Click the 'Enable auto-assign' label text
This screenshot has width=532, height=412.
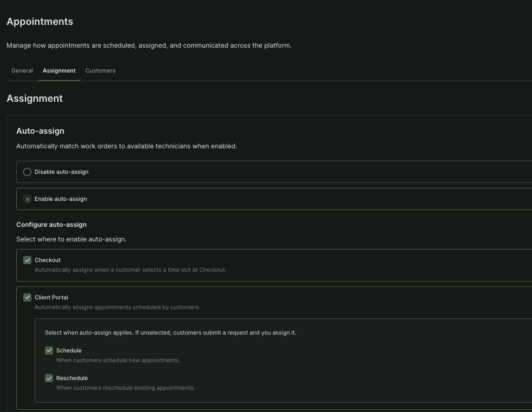coord(61,199)
